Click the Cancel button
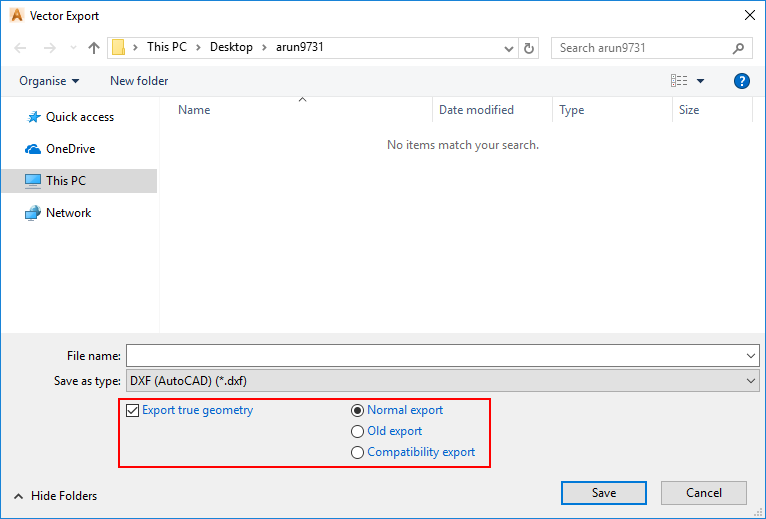 pyautogui.click(x=704, y=493)
